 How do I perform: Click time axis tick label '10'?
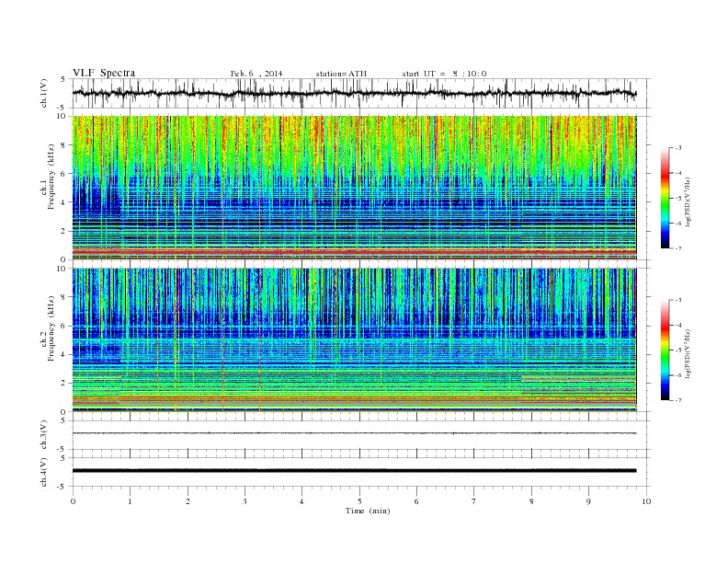pos(646,501)
